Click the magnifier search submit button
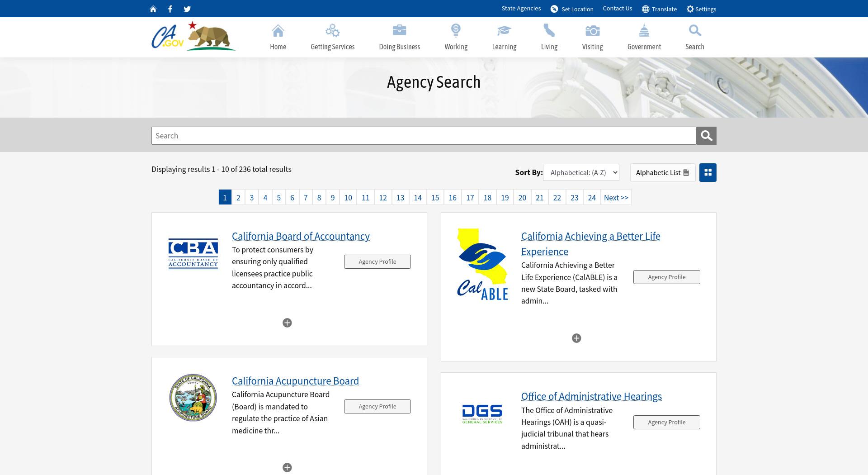 [x=706, y=136]
